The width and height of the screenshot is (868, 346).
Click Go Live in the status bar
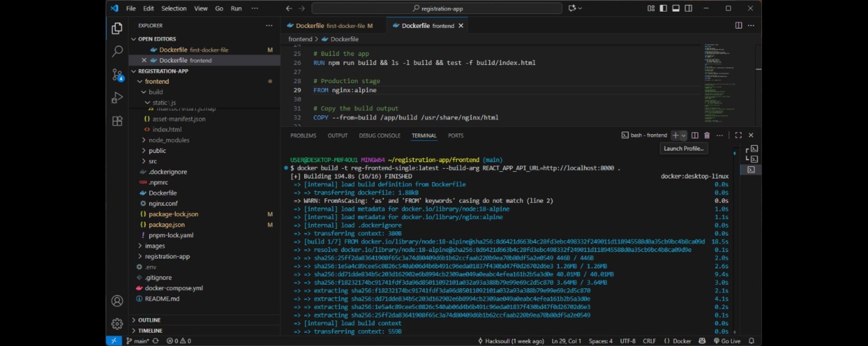pyautogui.click(x=727, y=341)
